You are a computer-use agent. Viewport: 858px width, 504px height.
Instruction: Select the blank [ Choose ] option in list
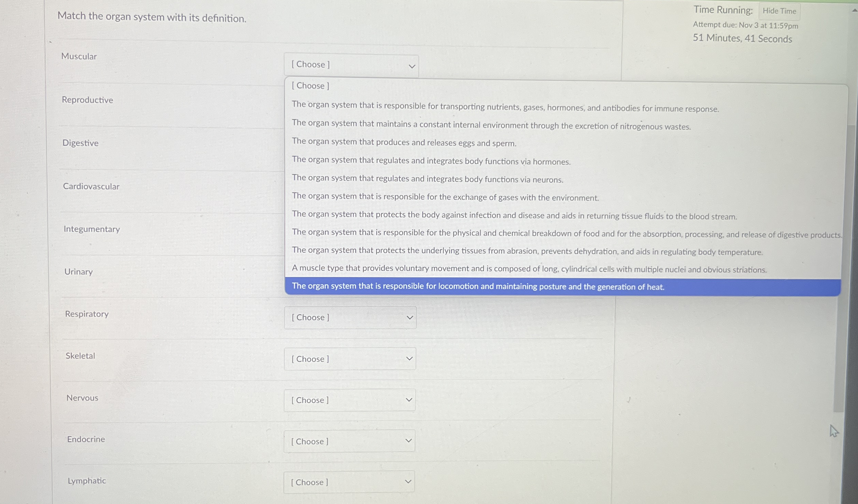click(x=310, y=86)
